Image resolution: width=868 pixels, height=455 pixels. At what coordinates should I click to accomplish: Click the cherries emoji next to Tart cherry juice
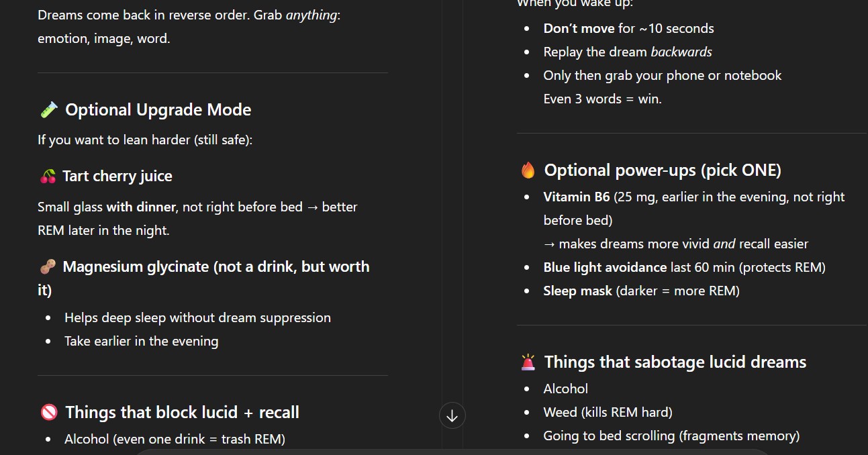[48, 176]
